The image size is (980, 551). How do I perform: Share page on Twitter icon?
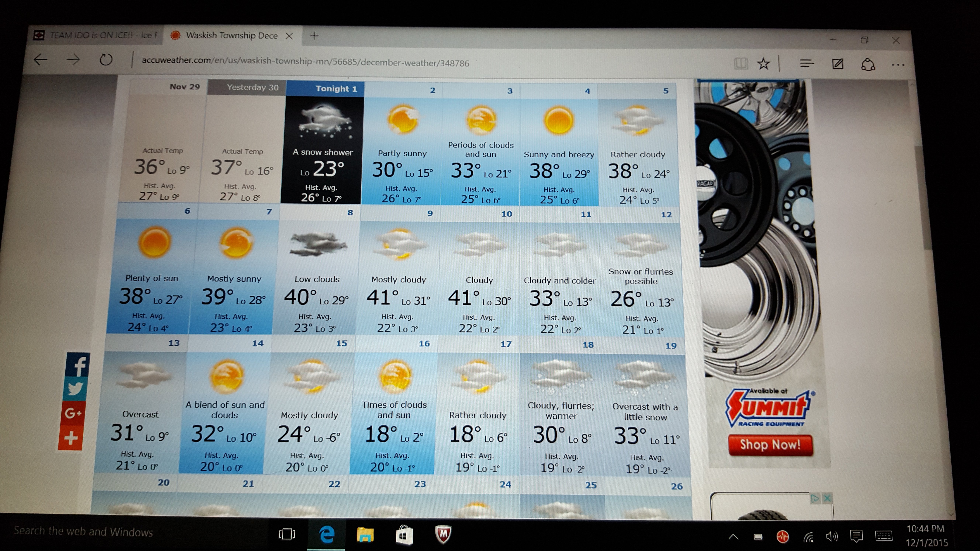pyautogui.click(x=75, y=389)
